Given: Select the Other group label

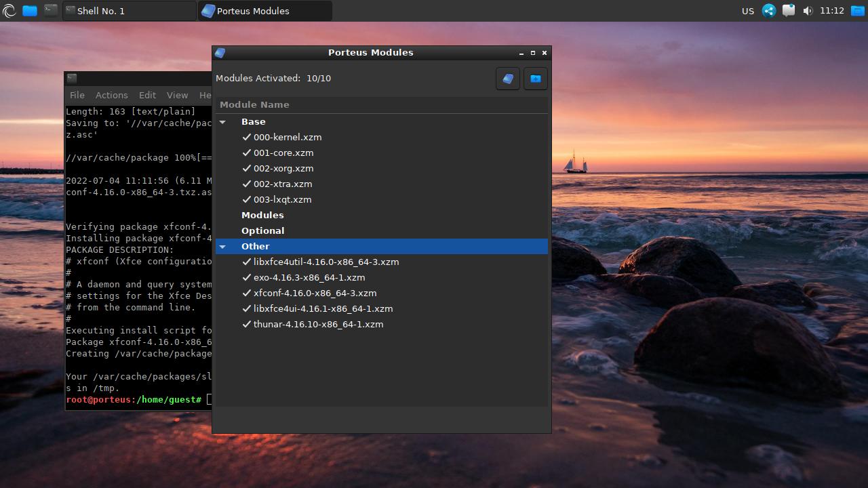Looking at the screenshot, I should point(256,246).
